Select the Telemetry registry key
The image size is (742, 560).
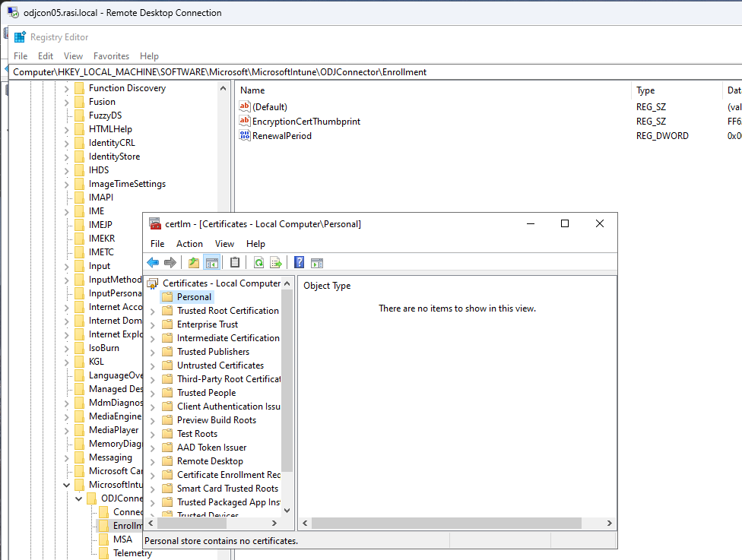coord(132,553)
